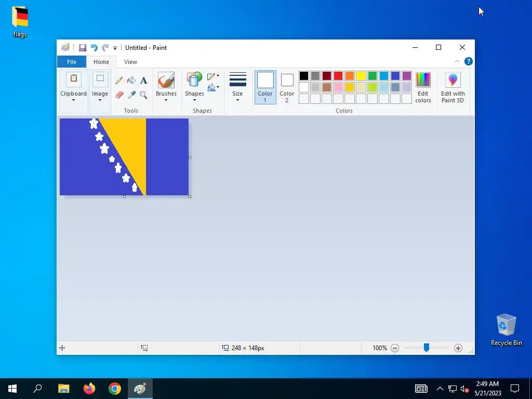
Task: Click the Save icon in quick access toolbar
Action: [x=83, y=48]
